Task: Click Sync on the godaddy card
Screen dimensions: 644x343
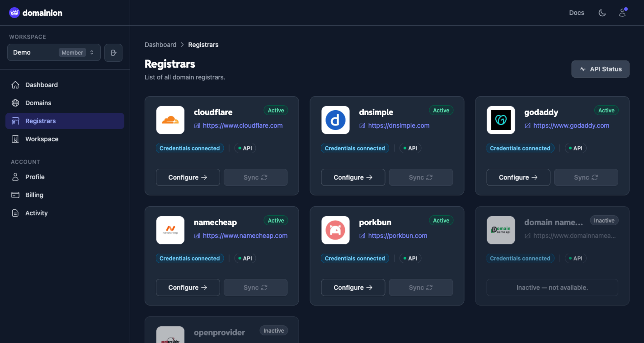Action: (x=586, y=177)
